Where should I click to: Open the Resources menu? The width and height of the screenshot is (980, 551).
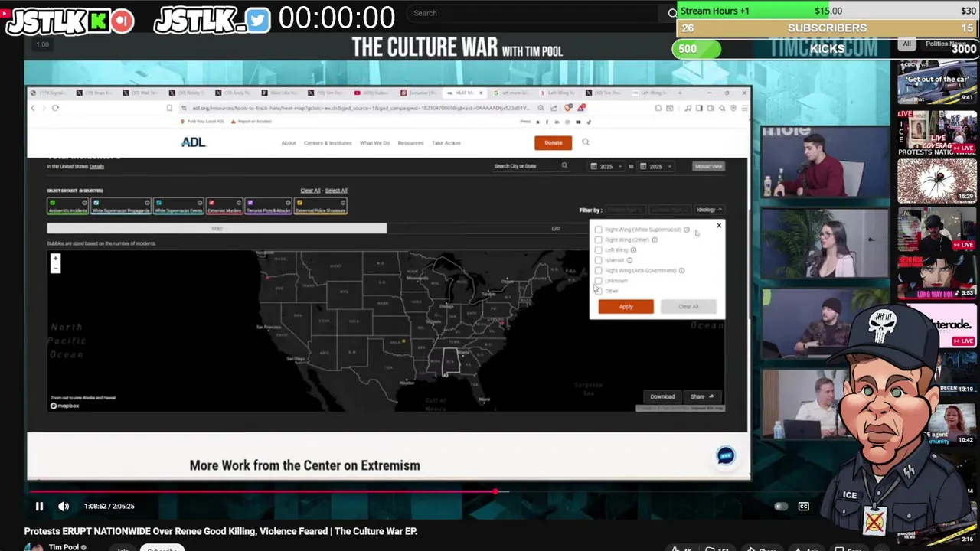(x=410, y=143)
